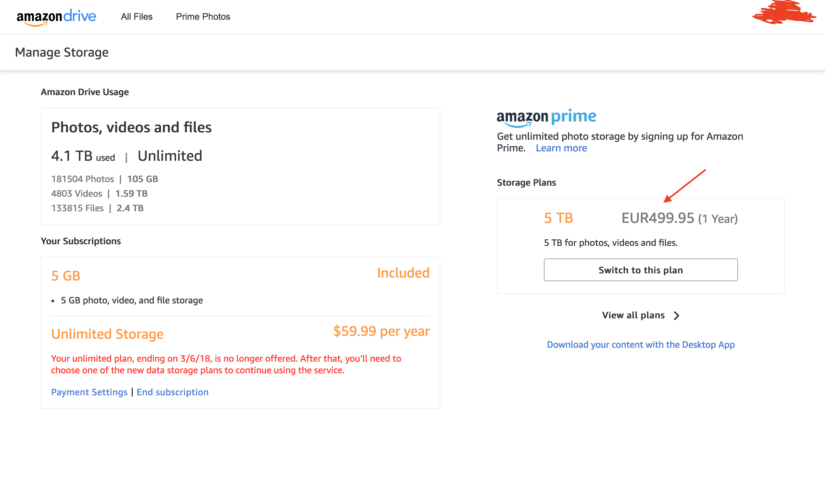Click the Unlimited Storage subscription heading
Screen dimensions: 825x504
[x=107, y=334]
